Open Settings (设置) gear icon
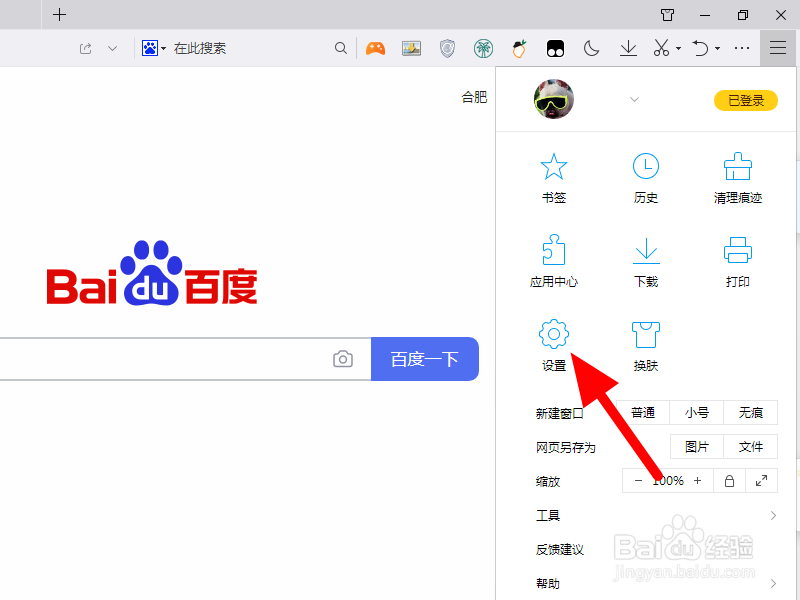 click(554, 334)
